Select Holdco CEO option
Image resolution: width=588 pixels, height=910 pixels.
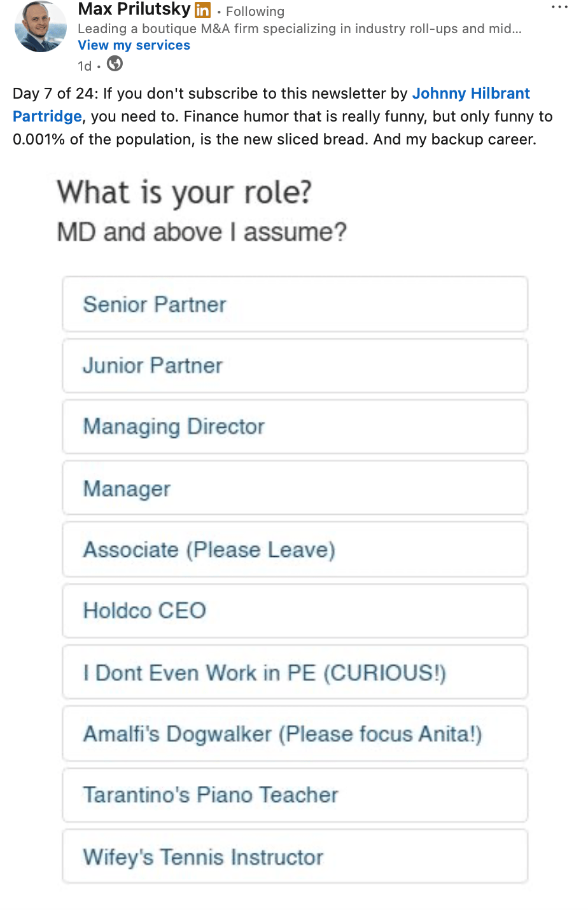point(295,611)
